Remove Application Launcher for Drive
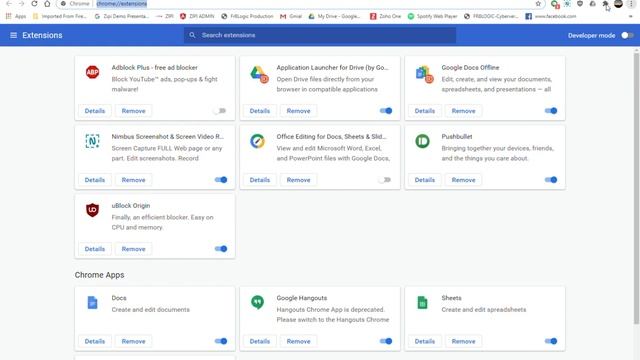The width and height of the screenshot is (640, 360). pos(298,111)
